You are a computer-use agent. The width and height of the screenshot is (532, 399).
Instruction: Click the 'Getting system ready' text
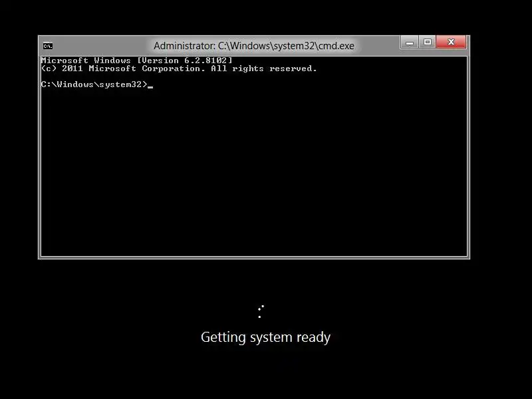tap(265, 337)
